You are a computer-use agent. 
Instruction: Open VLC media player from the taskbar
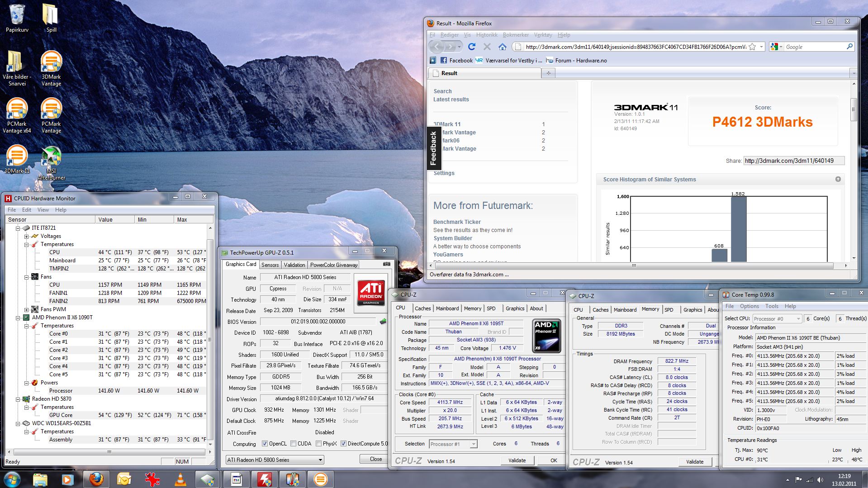[180, 479]
